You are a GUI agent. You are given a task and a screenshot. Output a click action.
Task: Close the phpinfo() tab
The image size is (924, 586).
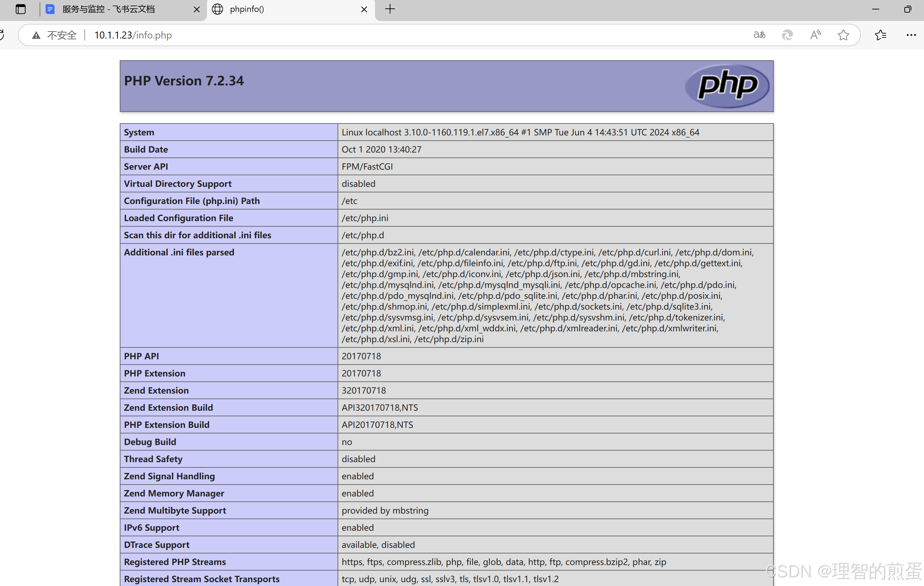coord(364,9)
